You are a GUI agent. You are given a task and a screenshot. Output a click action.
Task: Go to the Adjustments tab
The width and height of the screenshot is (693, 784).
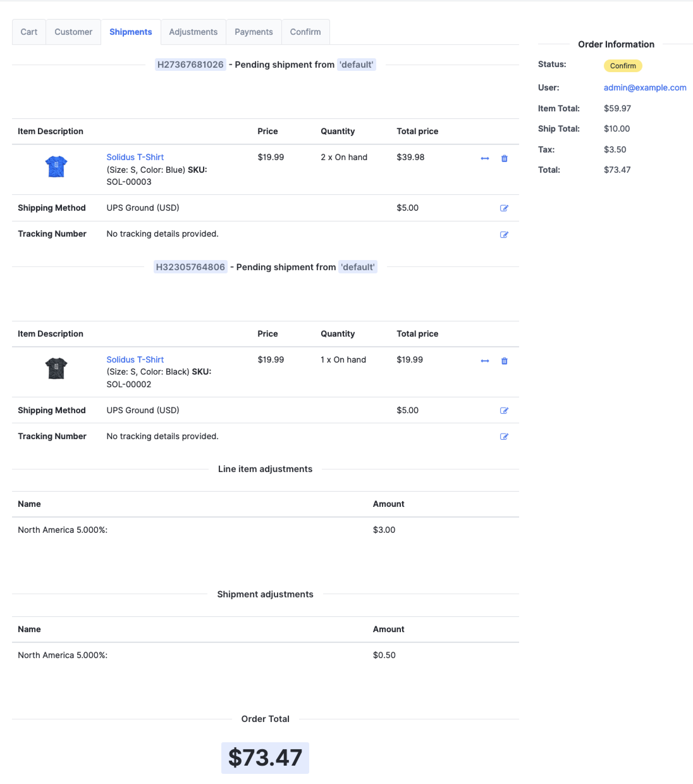coord(193,32)
